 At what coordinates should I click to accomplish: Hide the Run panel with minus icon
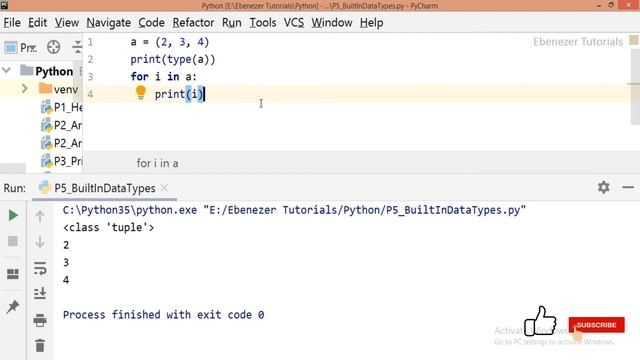click(x=628, y=188)
